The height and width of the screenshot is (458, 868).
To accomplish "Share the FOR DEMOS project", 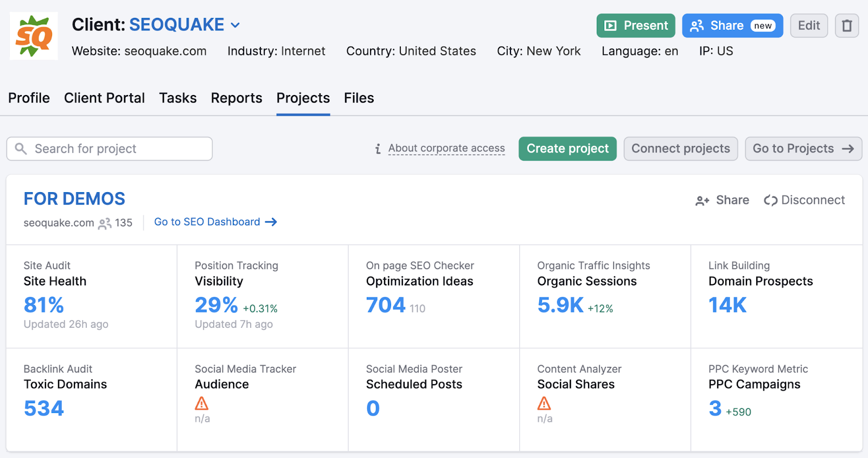I will [x=722, y=200].
